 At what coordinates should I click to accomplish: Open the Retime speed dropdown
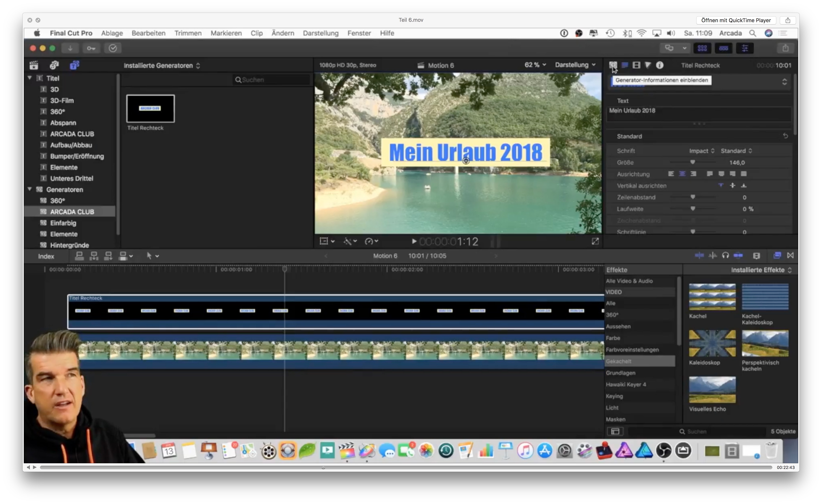[x=371, y=241]
